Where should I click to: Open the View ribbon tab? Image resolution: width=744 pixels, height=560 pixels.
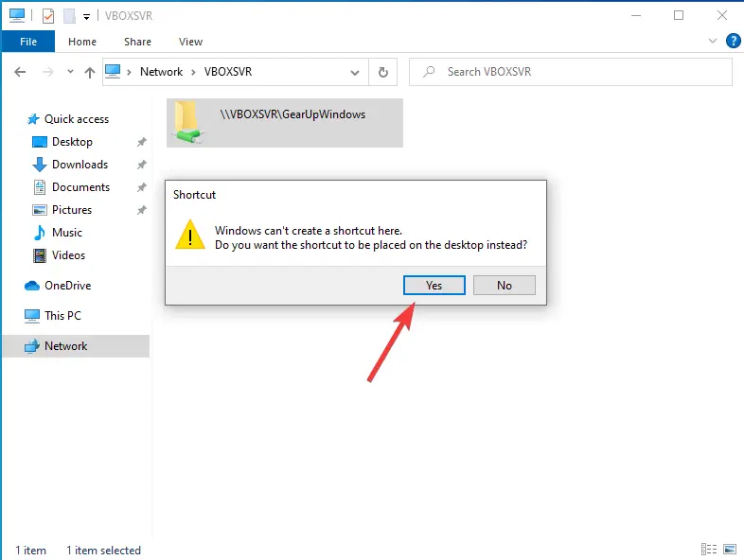(191, 42)
